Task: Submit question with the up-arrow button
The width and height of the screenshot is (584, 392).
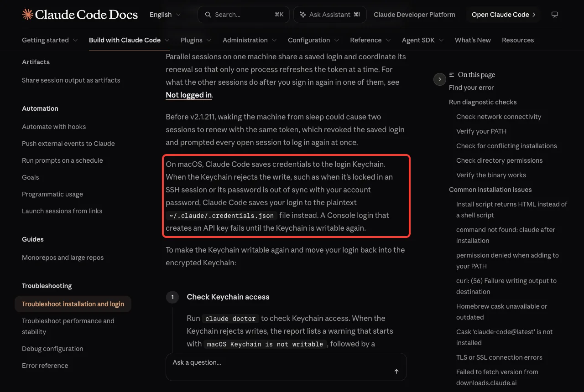Action: coord(396,371)
